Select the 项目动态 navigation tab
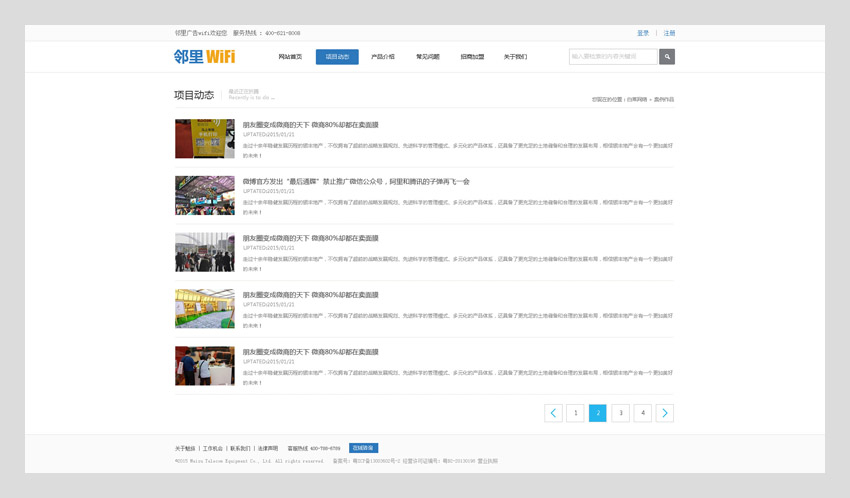The image size is (850, 498). 337,57
